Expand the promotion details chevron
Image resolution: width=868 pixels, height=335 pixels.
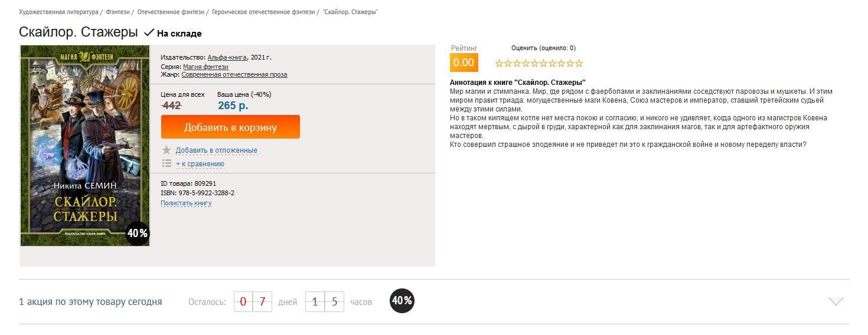[836, 301]
